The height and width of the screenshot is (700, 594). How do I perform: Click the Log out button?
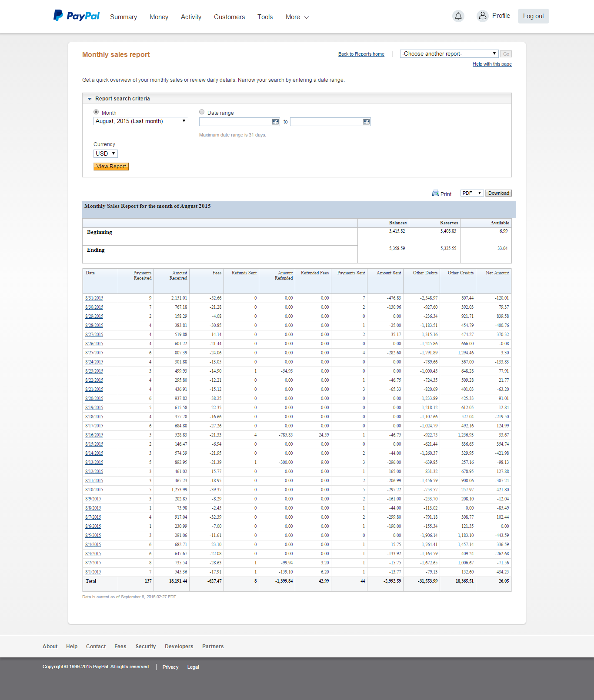click(x=533, y=16)
